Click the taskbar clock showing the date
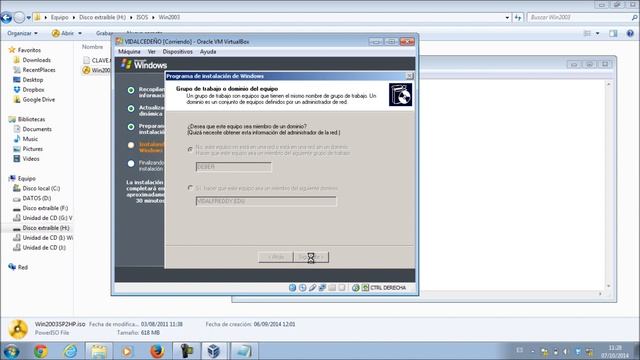 (615, 351)
